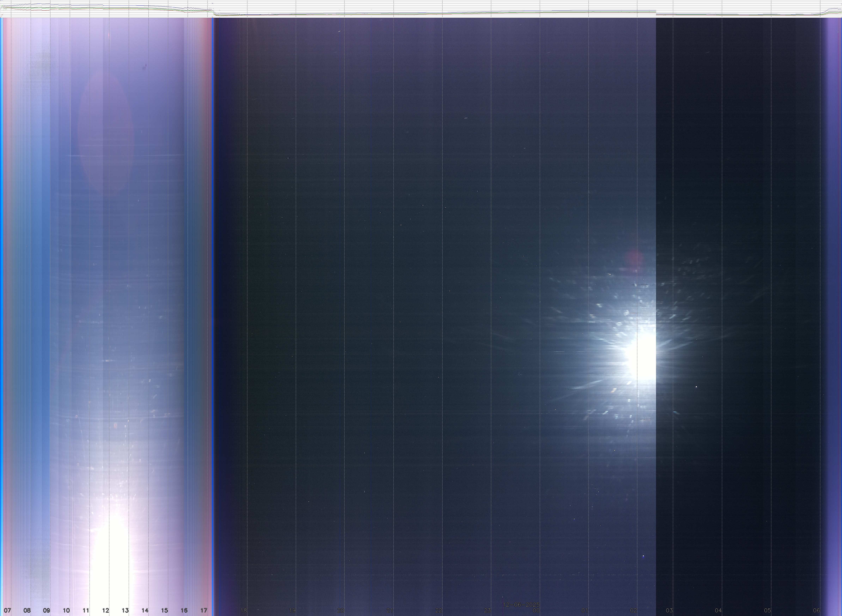This screenshot has height=616, width=842.
Task: Click the 05 hour label
Action: (767, 610)
